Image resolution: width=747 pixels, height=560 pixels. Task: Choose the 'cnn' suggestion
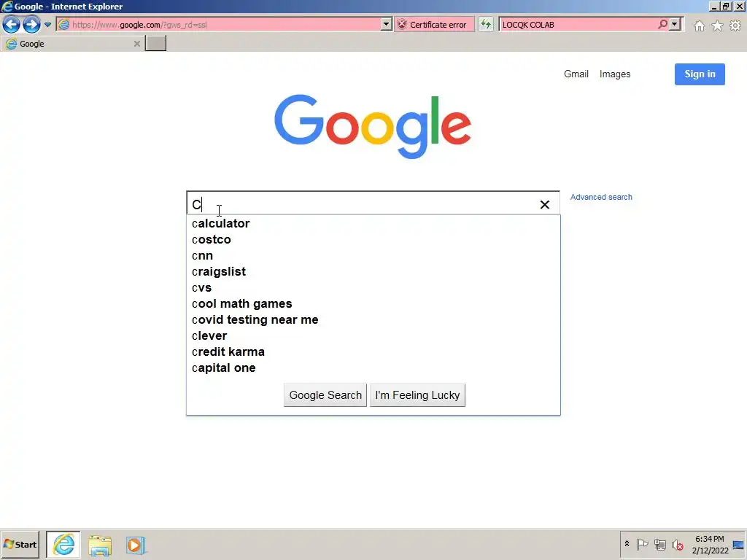(x=373, y=256)
